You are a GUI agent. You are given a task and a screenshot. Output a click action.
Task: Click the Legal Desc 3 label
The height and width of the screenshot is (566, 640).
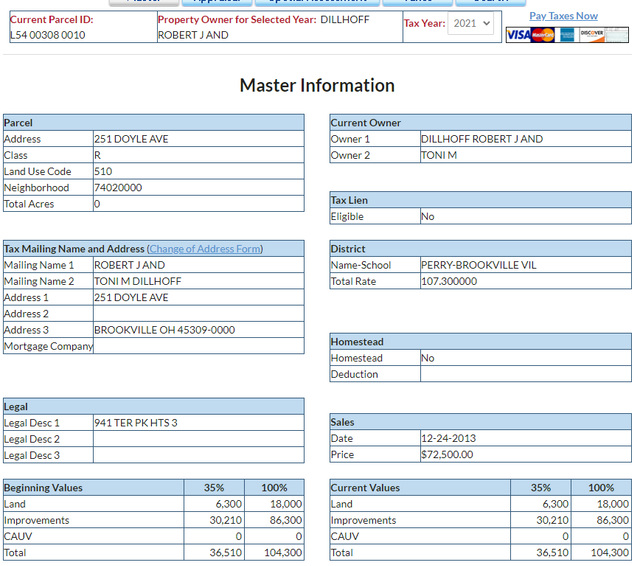pyautogui.click(x=32, y=455)
